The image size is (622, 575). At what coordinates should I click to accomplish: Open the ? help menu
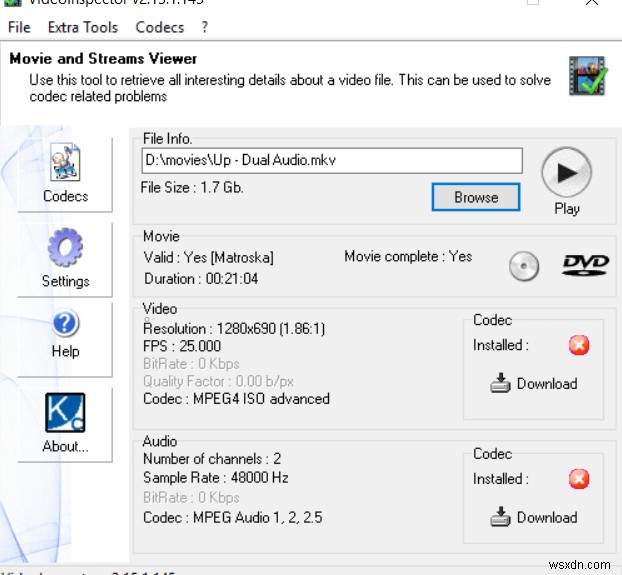click(x=204, y=27)
